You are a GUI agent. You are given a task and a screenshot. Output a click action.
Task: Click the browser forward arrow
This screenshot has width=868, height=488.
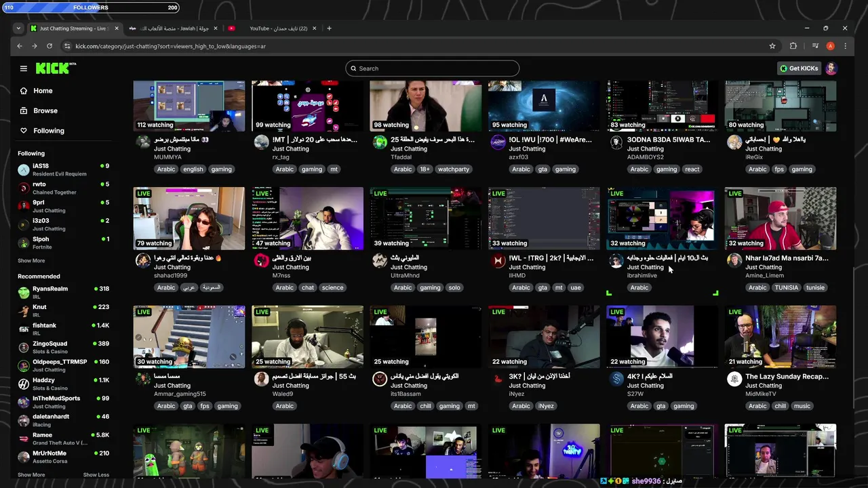[x=35, y=46]
